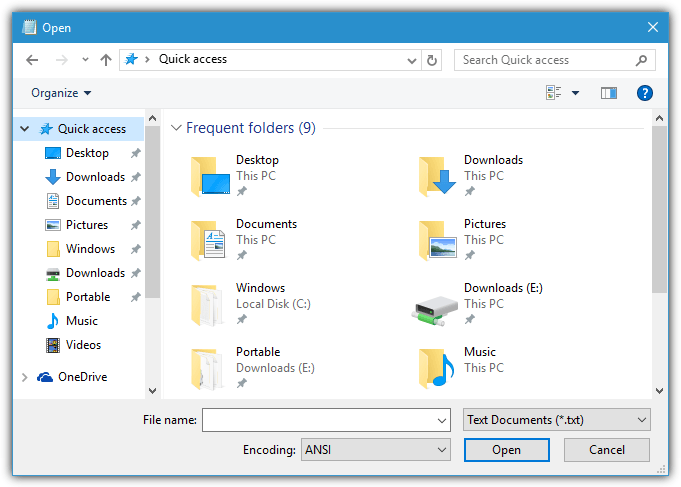Select the Portable folder icon in Frequent folders
The height and width of the screenshot is (487, 681).
click(x=207, y=368)
